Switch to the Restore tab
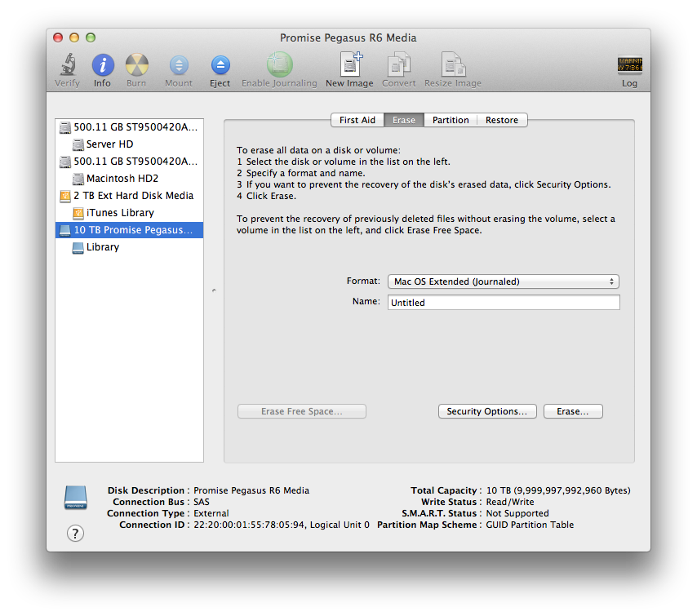Viewport: 697px width, 616px height. 502,120
